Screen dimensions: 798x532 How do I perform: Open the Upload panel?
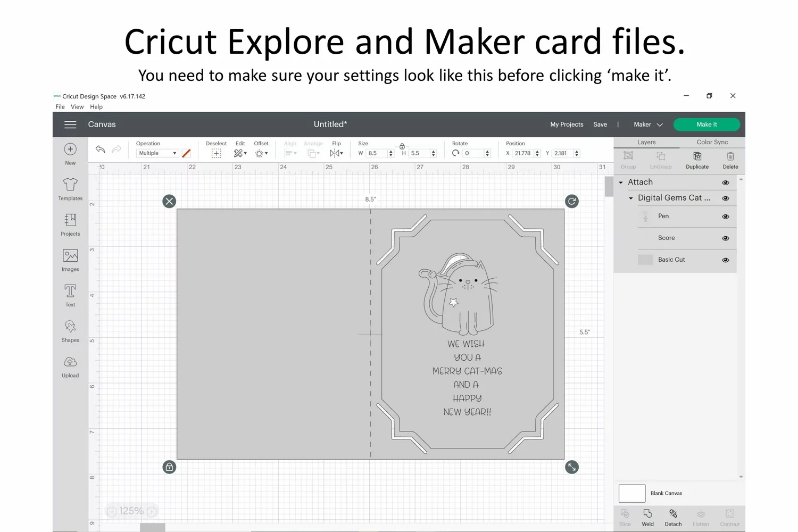(70, 367)
